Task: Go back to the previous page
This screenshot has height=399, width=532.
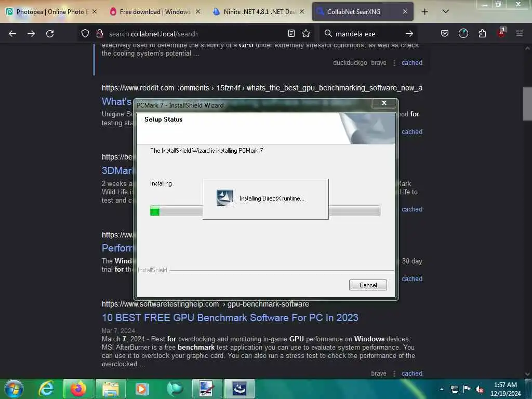Action: click(12, 34)
